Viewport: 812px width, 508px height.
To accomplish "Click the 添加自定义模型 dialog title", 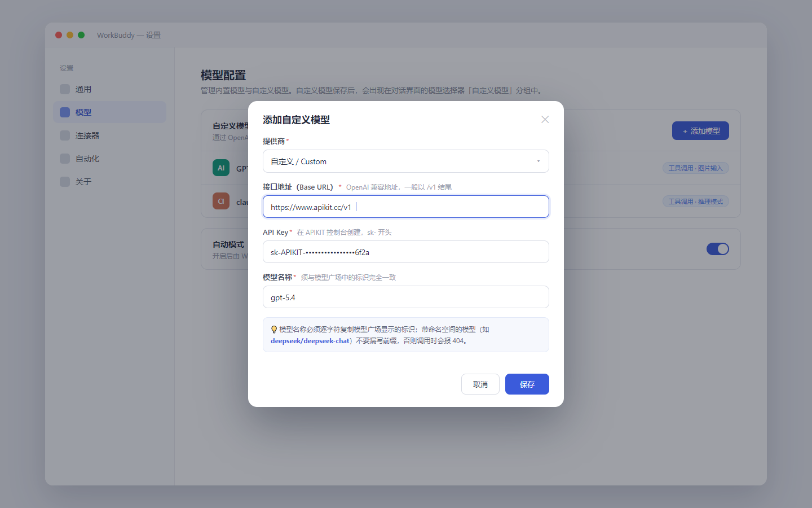I will [296, 120].
